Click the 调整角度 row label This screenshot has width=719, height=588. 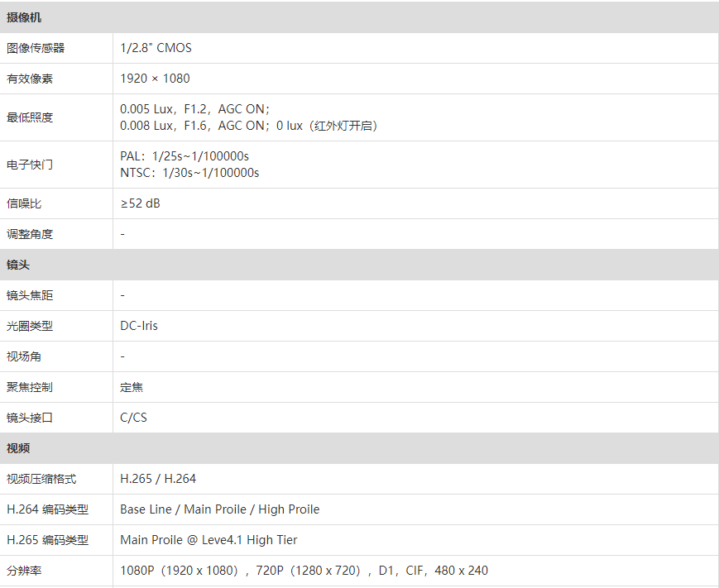[30, 234]
